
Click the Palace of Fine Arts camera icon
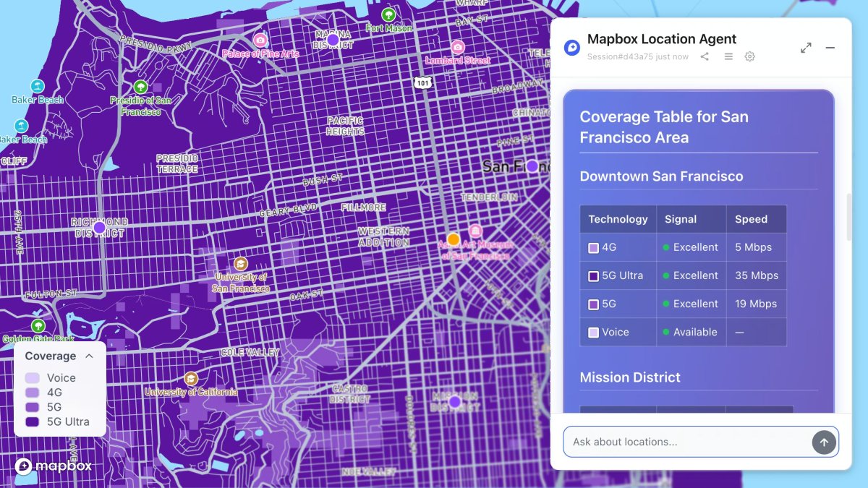(x=260, y=40)
